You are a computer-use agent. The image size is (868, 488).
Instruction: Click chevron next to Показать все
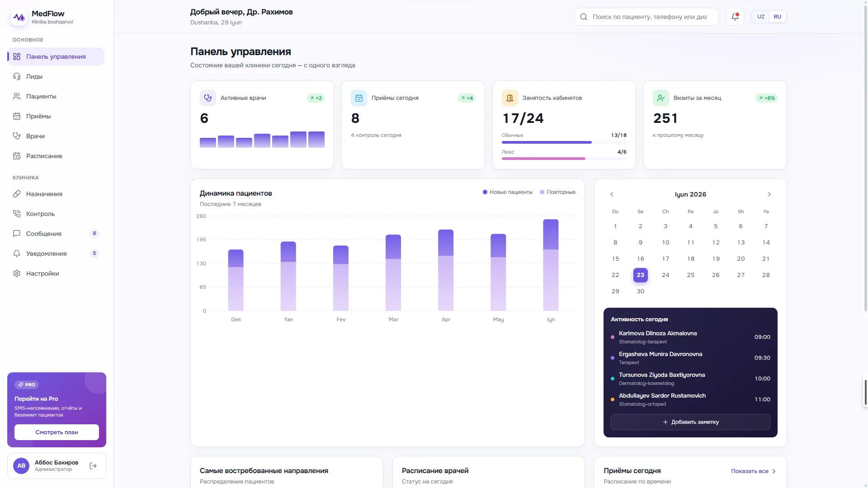coord(774,471)
